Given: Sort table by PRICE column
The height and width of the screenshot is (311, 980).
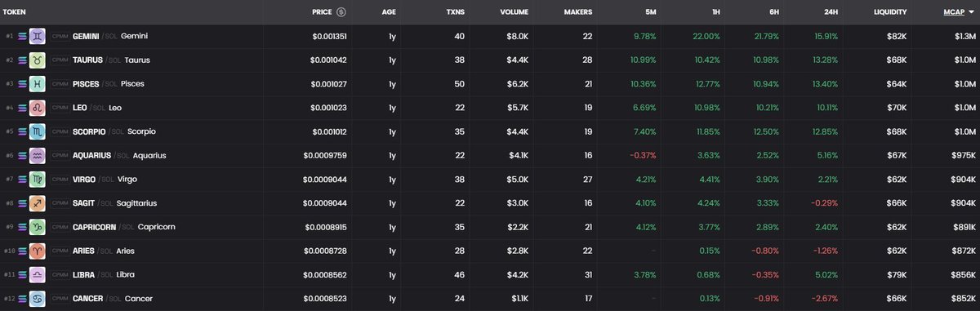Looking at the screenshot, I should coord(322,12).
